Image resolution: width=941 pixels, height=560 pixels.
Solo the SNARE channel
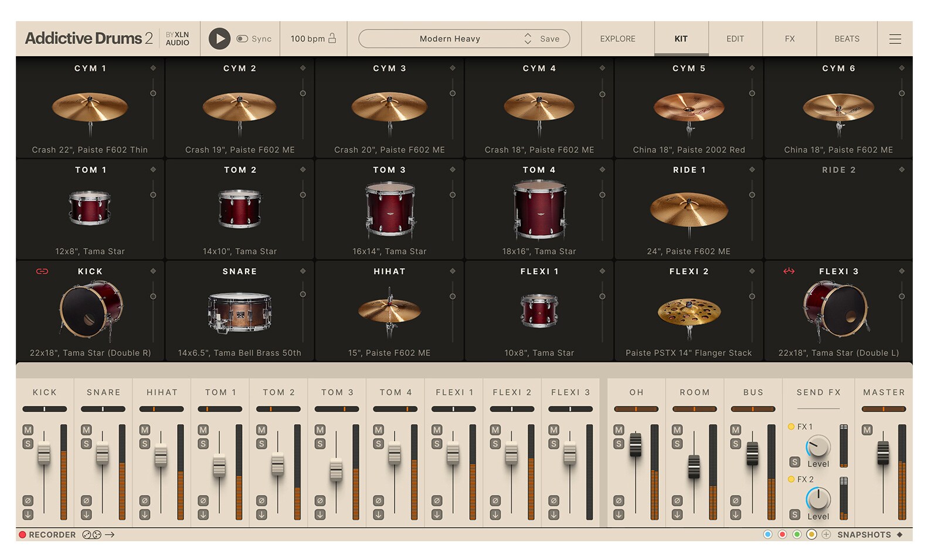86,444
